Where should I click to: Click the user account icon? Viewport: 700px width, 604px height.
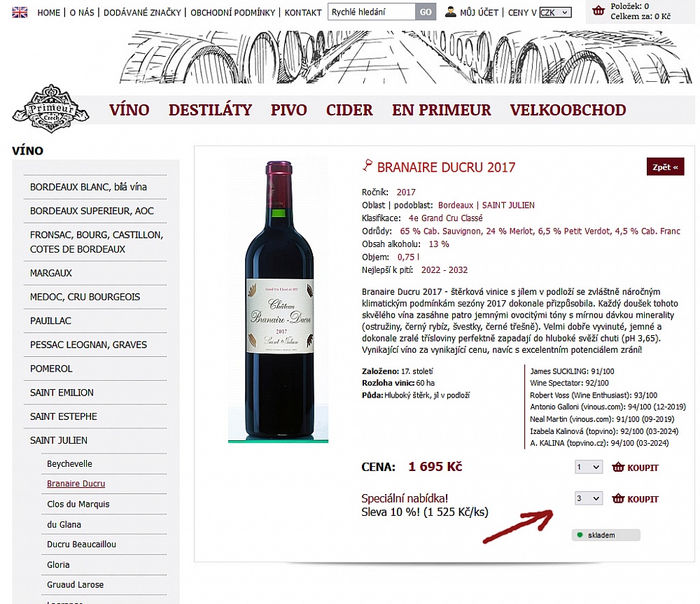click(450, 12)
